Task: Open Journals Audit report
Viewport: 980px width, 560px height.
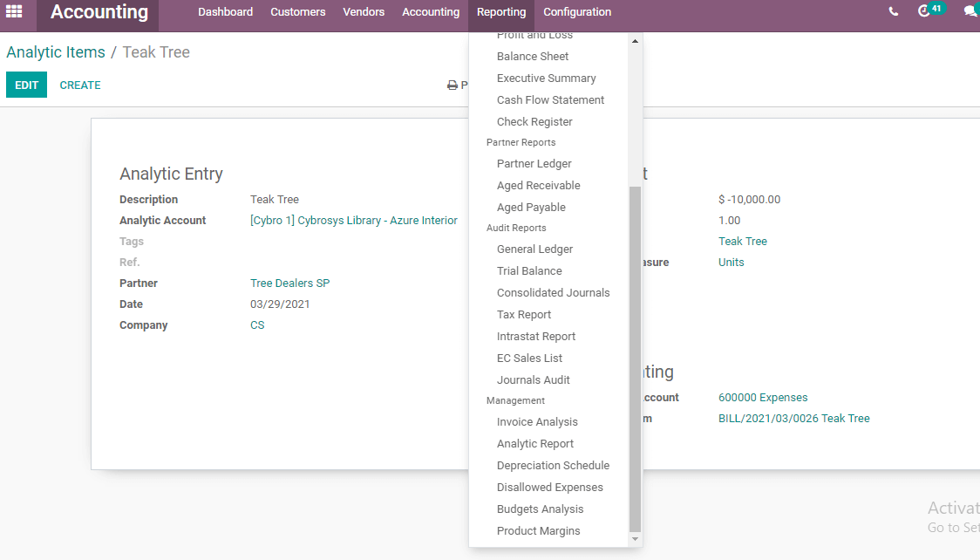Action: point(533,380)
